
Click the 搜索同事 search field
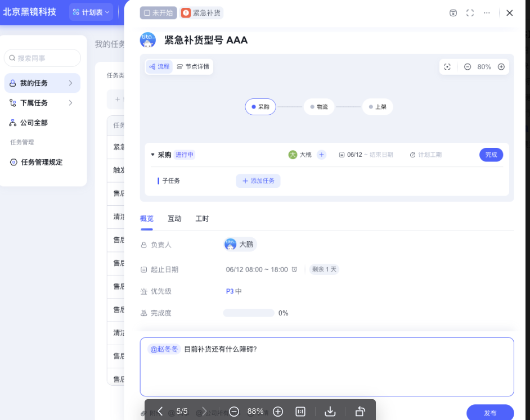(43, 58)
